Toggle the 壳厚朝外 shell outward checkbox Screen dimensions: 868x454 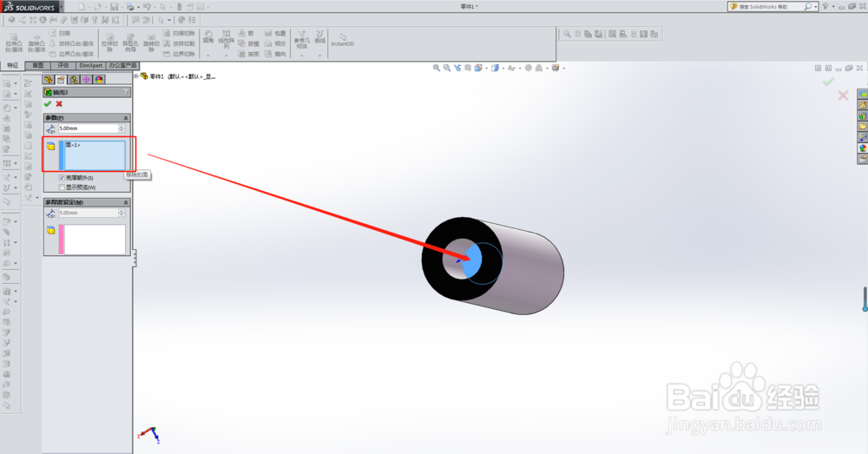point(62,178)
